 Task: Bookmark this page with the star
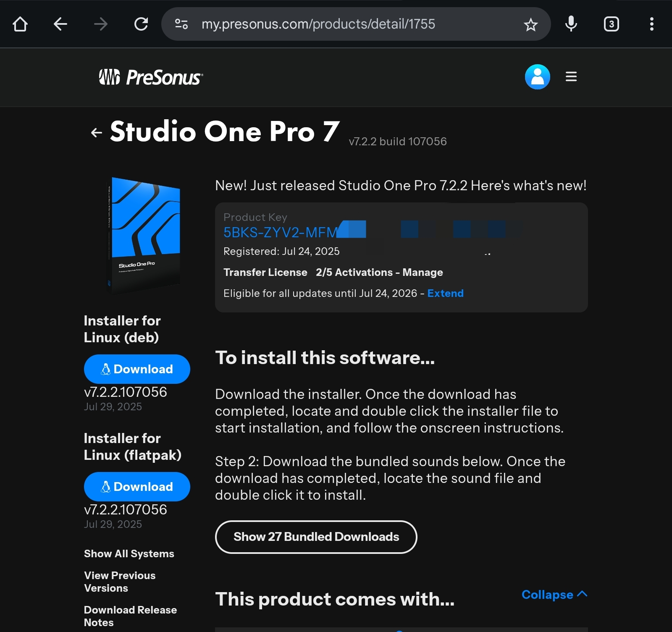tap(531, 24)
